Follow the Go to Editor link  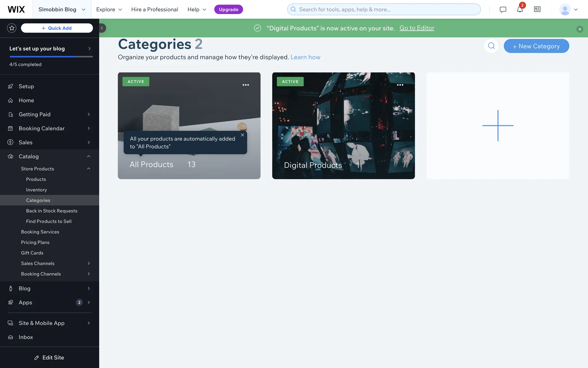click(417, 28)
